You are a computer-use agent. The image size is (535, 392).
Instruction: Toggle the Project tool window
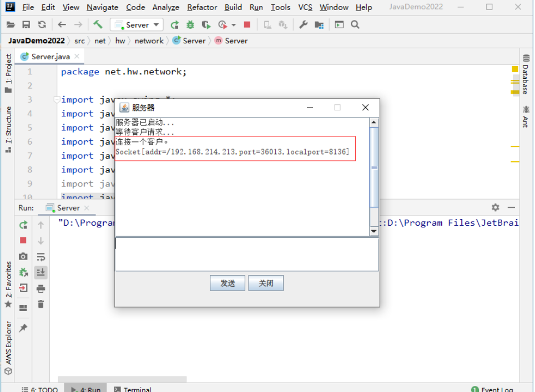tap(8, 73)
